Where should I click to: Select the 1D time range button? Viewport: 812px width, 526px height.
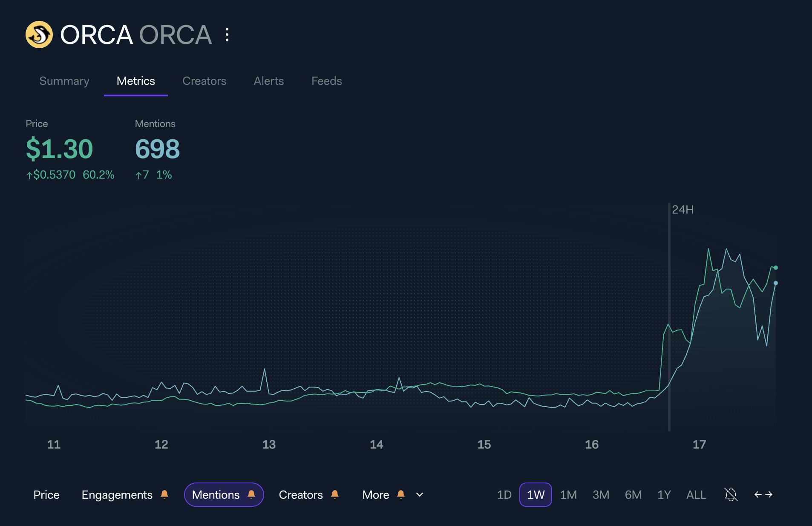[x=504, y=494]
